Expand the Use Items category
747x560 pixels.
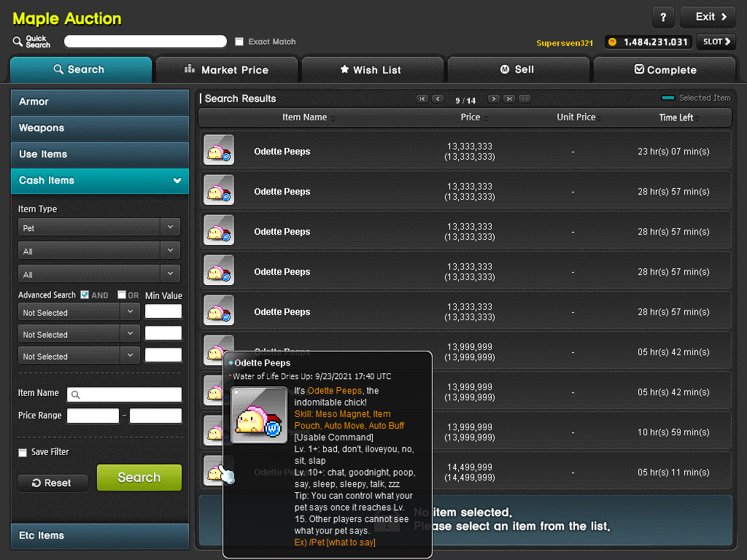point(100,155)
